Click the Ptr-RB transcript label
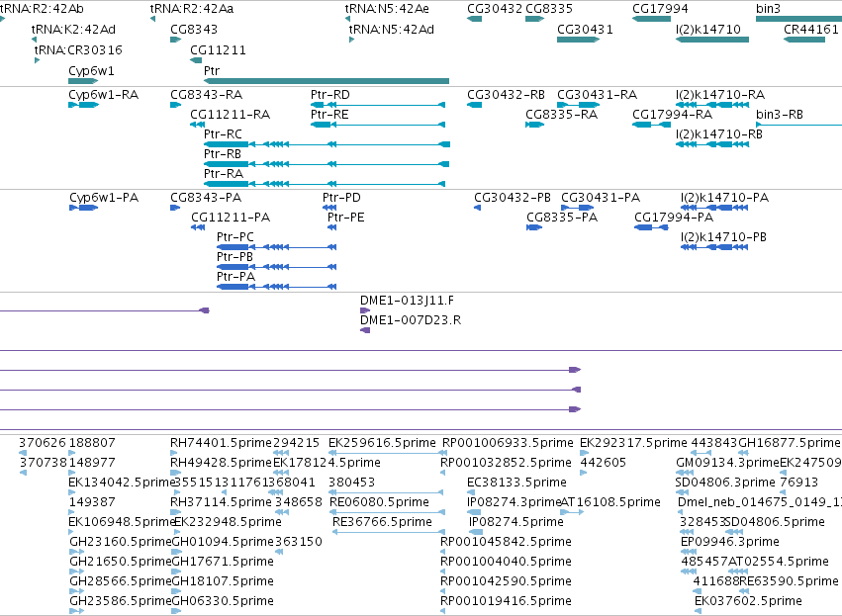 coord(223,154)
